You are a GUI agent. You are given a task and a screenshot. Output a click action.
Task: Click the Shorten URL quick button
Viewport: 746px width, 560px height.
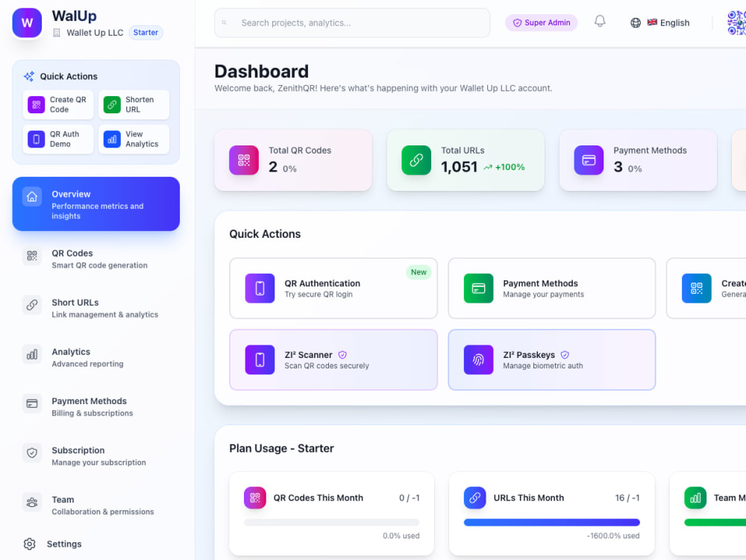point(134,104)
